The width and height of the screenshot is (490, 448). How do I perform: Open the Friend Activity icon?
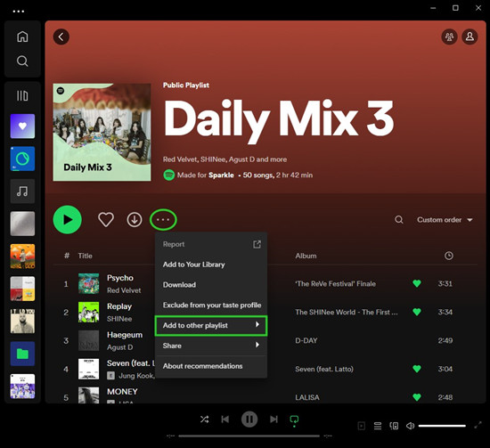coord(449,37)
